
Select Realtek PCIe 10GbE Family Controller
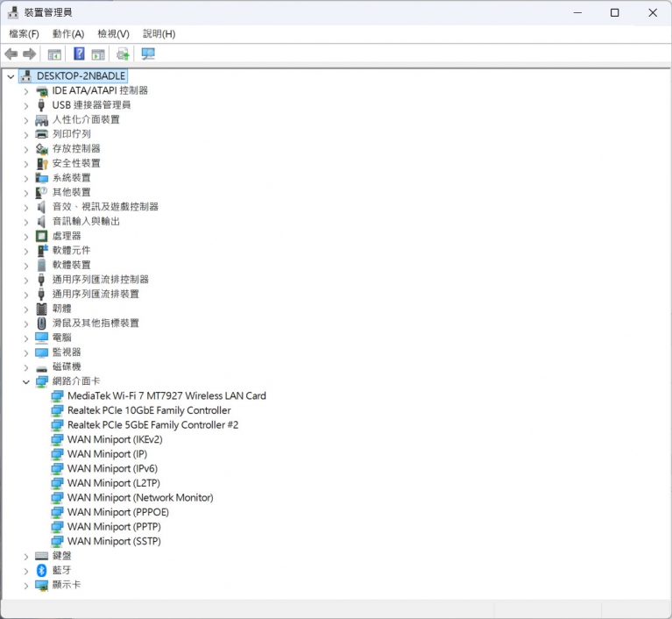[149, 410]
